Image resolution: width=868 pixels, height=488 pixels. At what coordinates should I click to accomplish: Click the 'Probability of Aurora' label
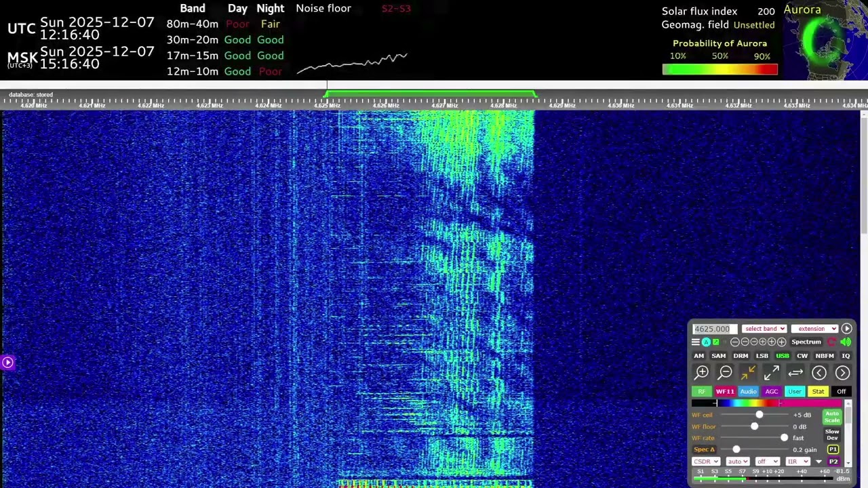coord(719,43)
